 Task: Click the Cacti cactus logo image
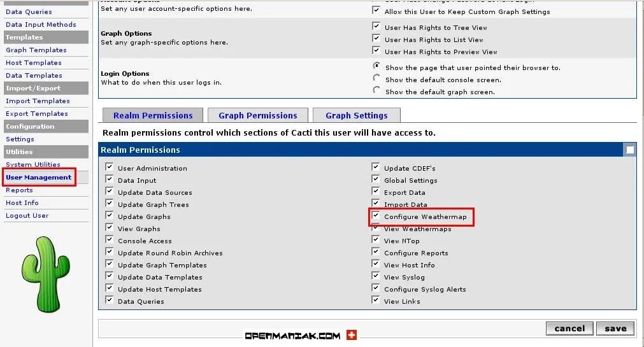pos(46,274)
